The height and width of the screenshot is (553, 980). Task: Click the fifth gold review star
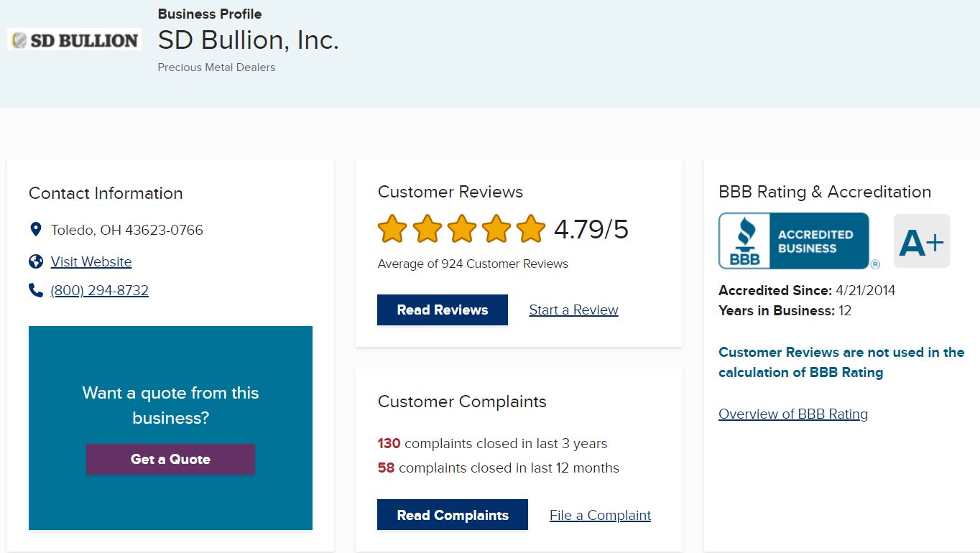(x=531, y=229)
